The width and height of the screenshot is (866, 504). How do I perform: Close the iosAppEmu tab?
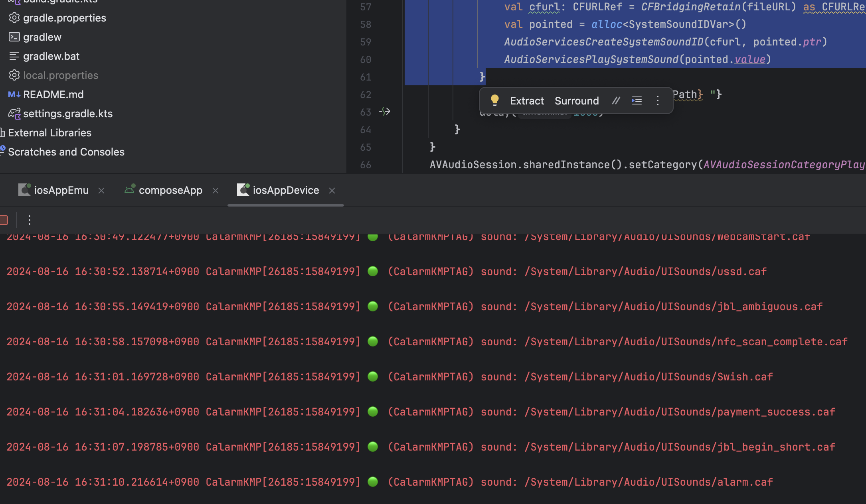[x=101, y=191]
